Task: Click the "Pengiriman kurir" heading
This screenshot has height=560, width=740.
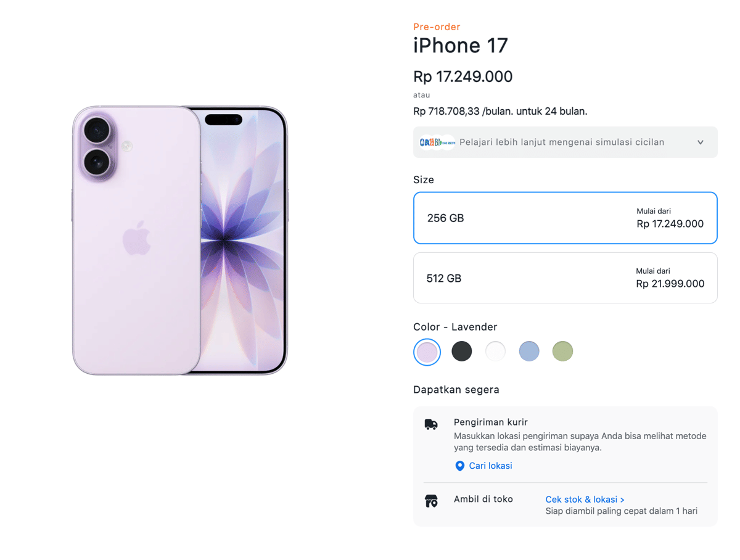Action: (491, 422)
